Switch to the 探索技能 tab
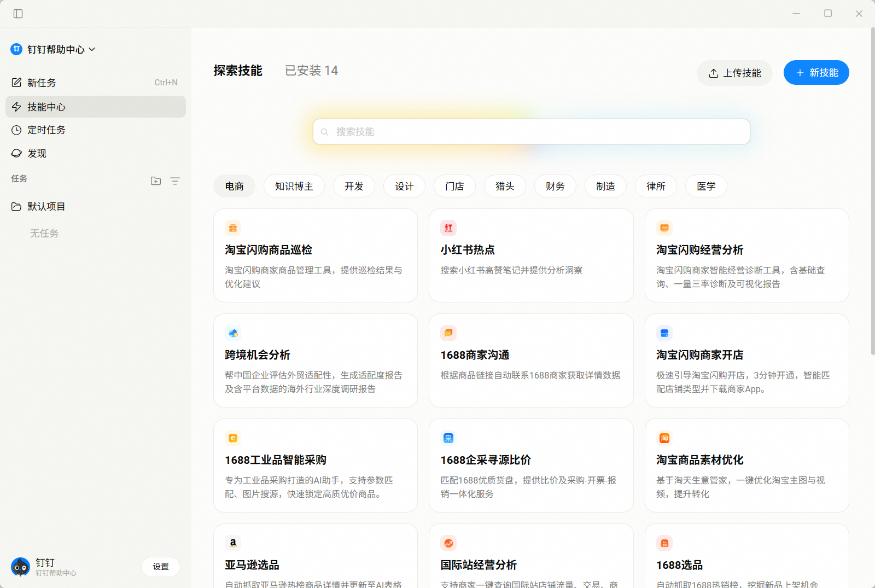This screenshot has height=588, width=875. click(238, 71)
